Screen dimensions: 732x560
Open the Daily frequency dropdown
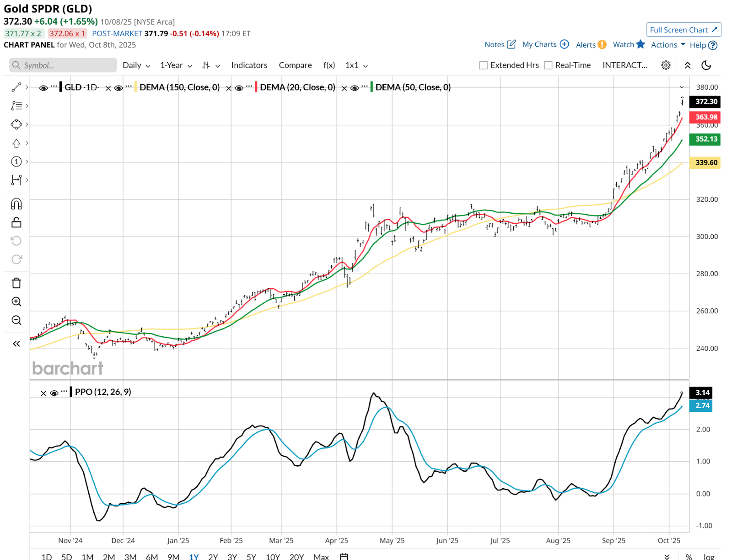coord(136,65)
